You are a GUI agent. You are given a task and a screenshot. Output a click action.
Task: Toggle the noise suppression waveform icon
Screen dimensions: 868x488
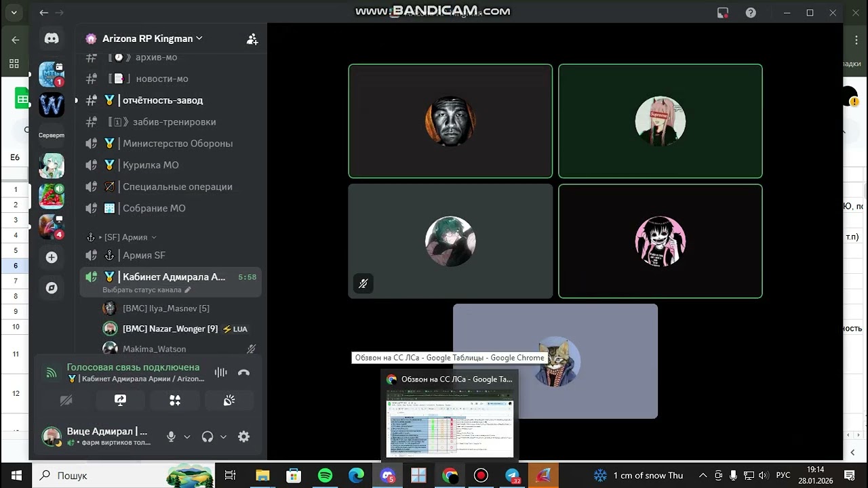tap(220, 372)
